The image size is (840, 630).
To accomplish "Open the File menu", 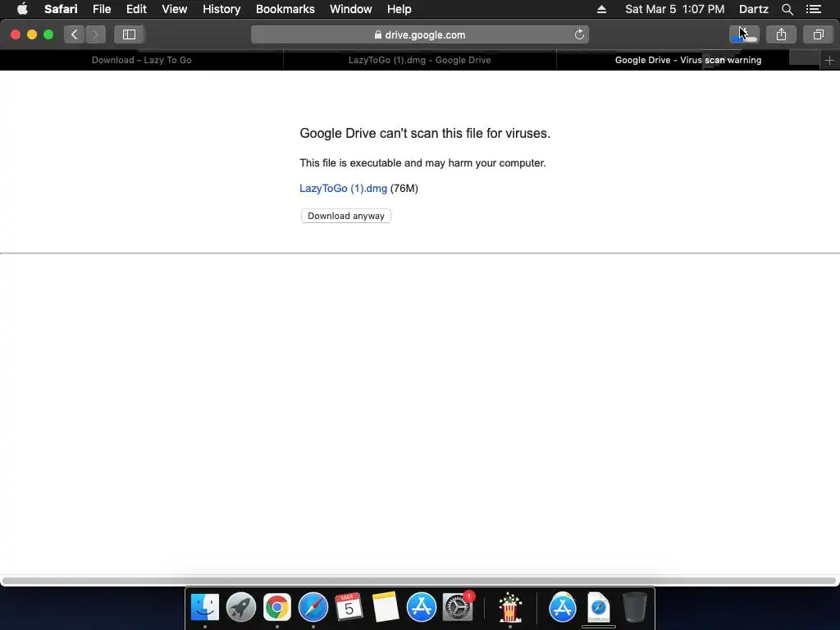I will (101, 9).
